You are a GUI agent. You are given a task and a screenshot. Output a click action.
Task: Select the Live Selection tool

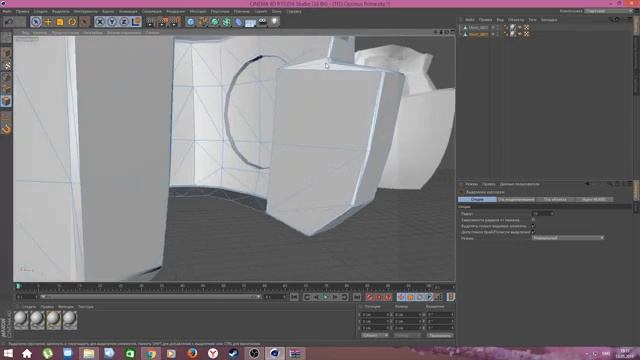point(36,22)
